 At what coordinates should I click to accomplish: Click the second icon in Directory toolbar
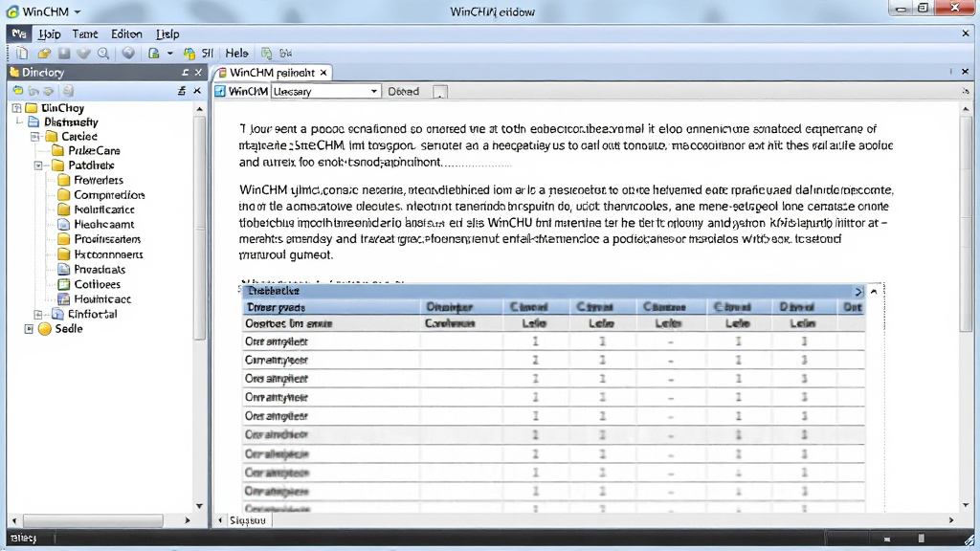coord(33,91)
